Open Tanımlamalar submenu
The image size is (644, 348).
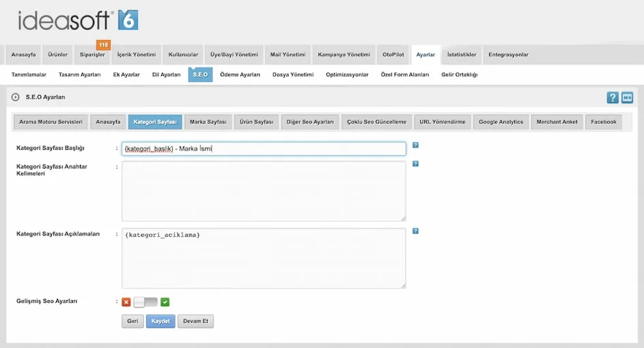(29, 74)
